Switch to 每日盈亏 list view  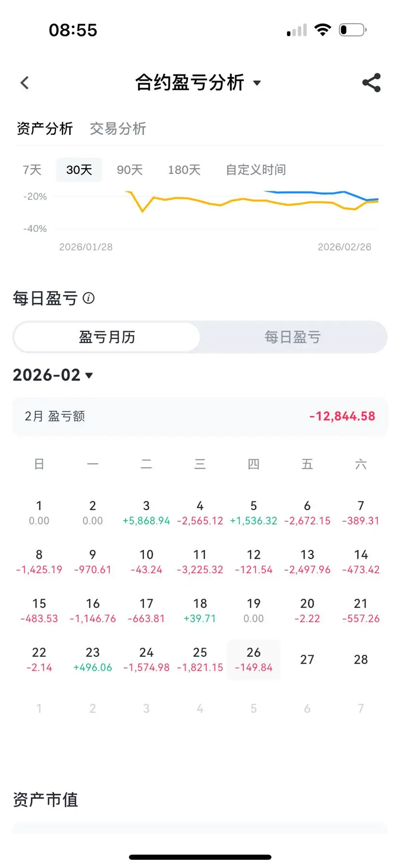click(x=293, y=337)
